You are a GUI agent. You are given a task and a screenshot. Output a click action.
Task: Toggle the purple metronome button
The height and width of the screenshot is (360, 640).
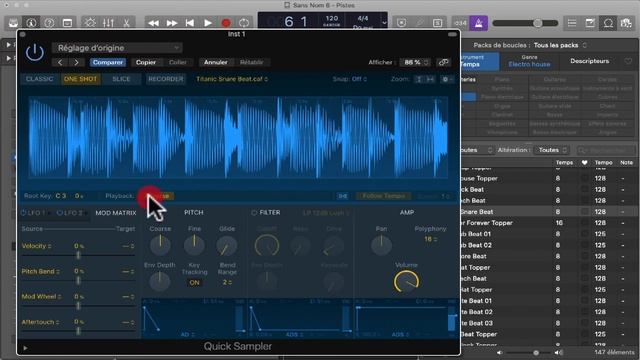click(x=478, y=23)
